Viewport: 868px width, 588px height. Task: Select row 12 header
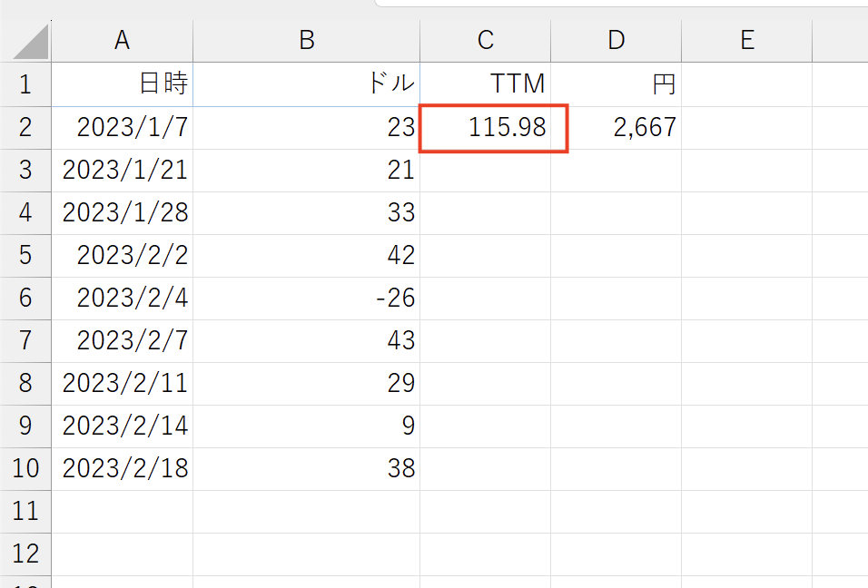(25, 554)
